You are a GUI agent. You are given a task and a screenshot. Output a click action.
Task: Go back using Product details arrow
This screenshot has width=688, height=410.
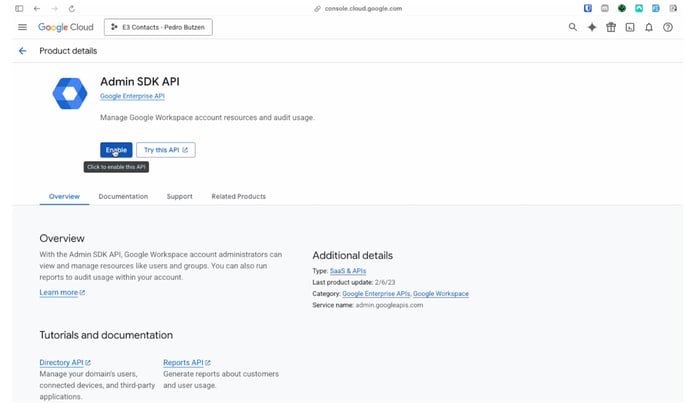22,51
